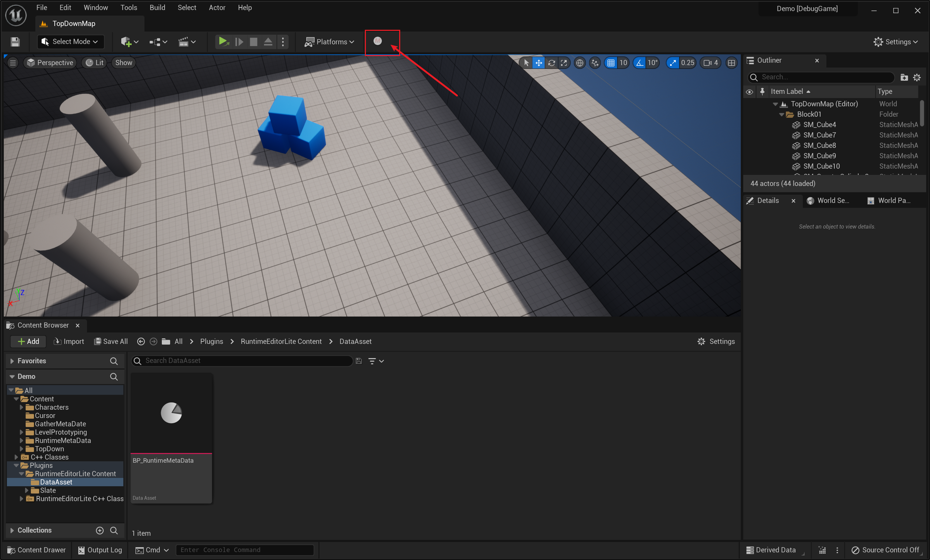Click the Eject button in play controls
Screen dimensions: 930x560
pyautogui.click(x=268, y=42)
